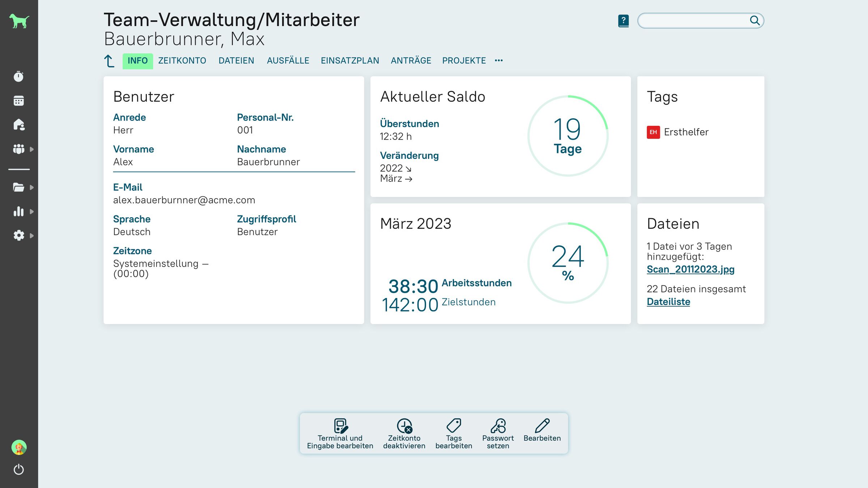Viewport: 868px width, 488px height.
Task: Switch to the ZEITKONTO tab
Action: (x=182, y=61)
